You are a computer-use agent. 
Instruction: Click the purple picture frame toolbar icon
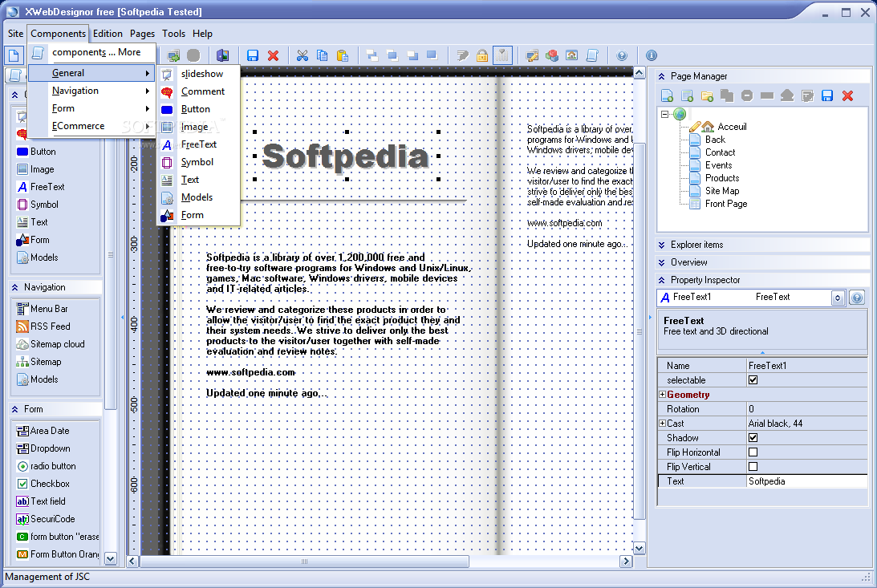coord(222,55)
